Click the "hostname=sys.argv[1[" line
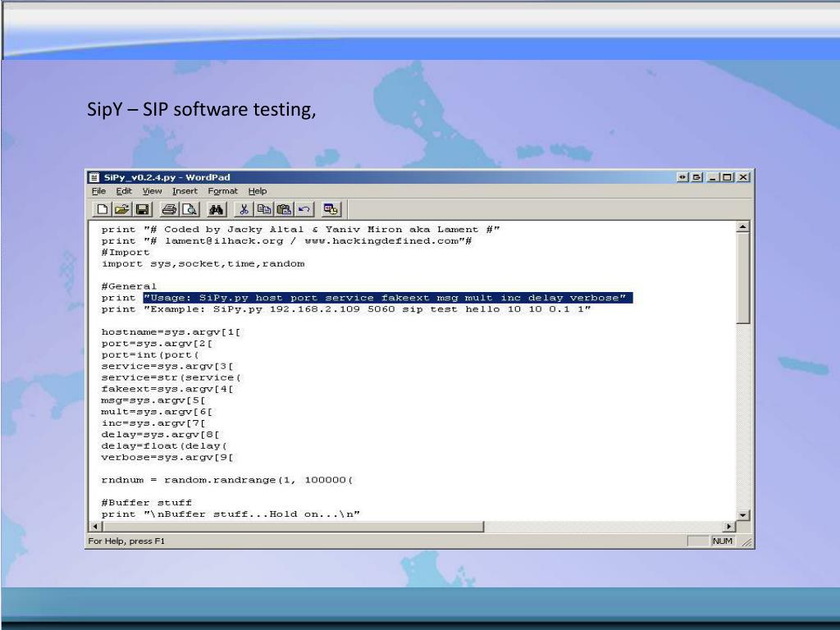This screenshot has width=840, height=630. 171,333
